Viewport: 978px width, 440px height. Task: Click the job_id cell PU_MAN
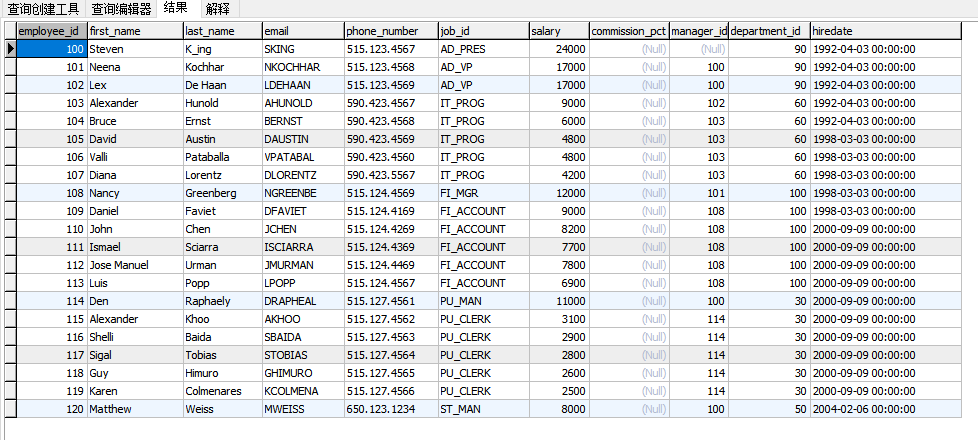point(484,301)
